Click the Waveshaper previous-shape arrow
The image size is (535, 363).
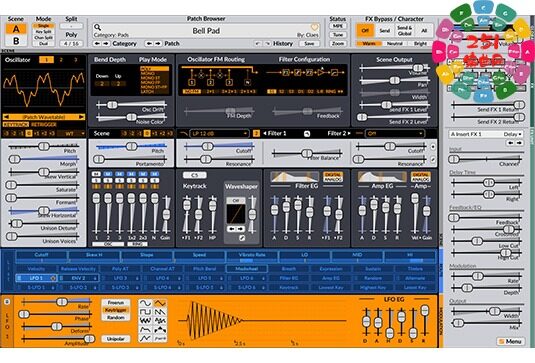pyautogui.click(x=232, y=229)
